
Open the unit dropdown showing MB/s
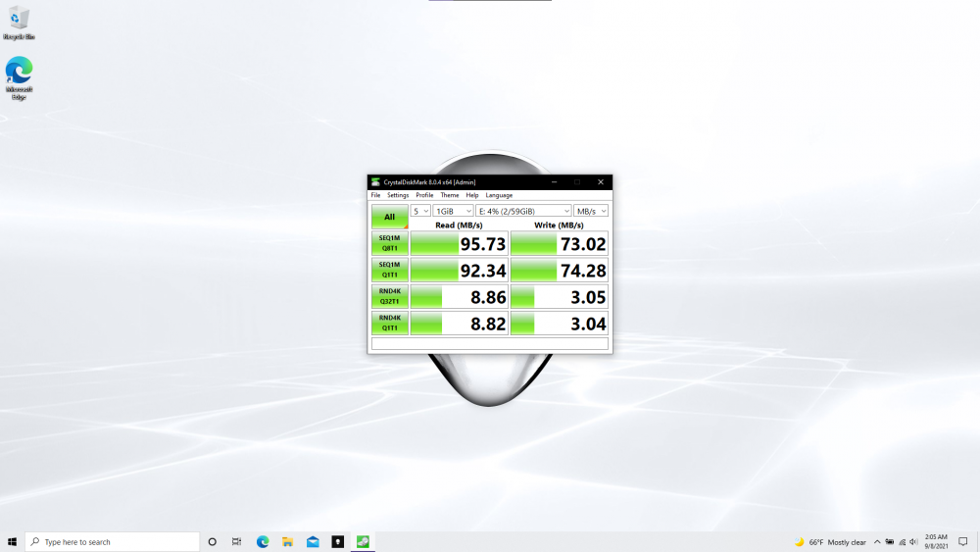tap(591, 212)
